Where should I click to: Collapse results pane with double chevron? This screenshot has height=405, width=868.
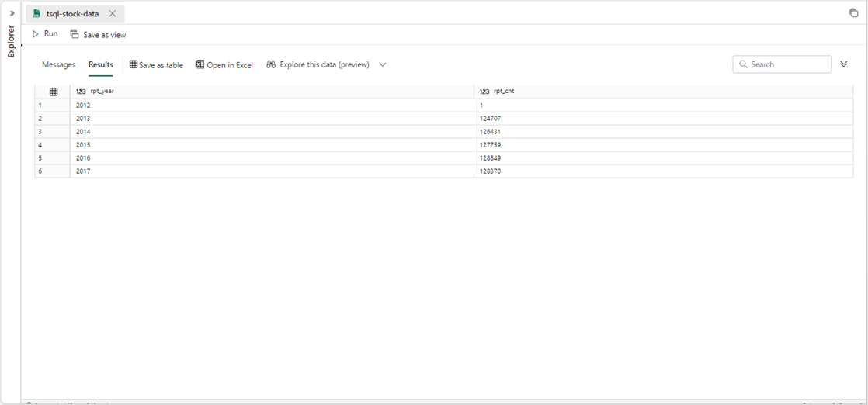tap(844, 64)
